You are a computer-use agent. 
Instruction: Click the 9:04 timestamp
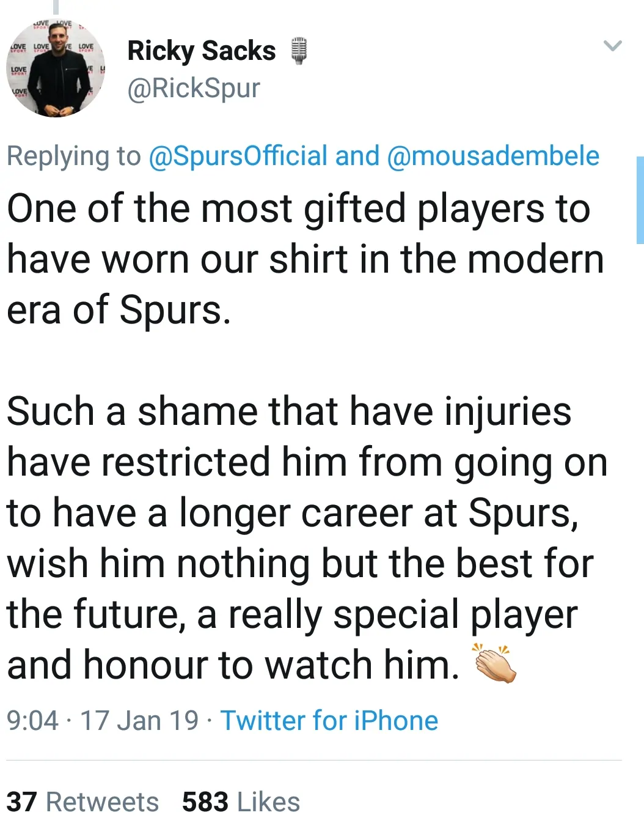(32, 720)
